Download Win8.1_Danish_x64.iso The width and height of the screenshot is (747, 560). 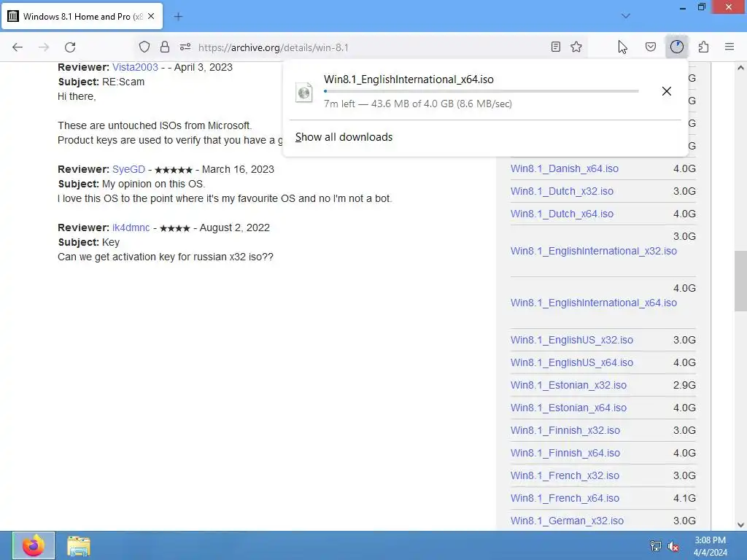(x=565, y=168)
